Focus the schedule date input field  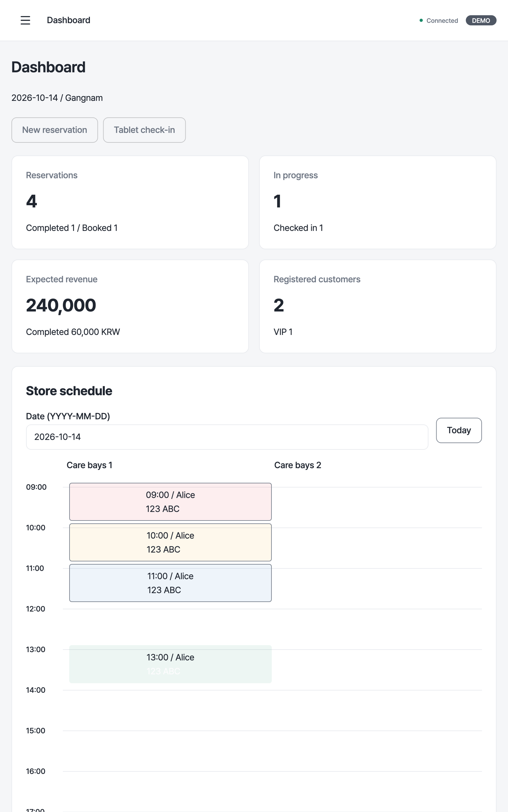[x=227, y=437]
